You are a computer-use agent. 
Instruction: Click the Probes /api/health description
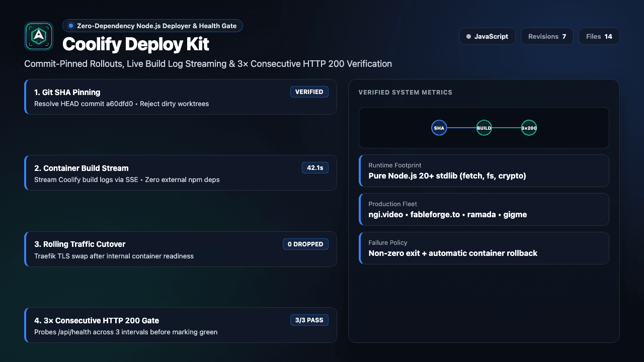click(x=126, y=332)
